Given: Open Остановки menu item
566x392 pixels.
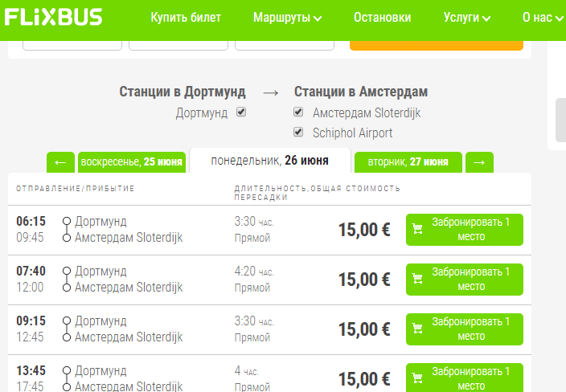Looking at the screenshot, I should click(x=382, y=18).
